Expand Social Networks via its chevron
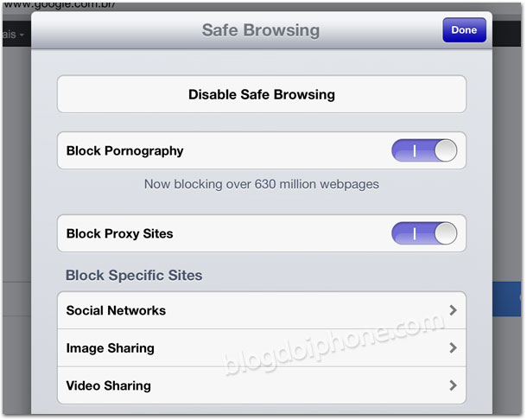The width and height of the screenshot is (527, 420). [x=453, y=310]
